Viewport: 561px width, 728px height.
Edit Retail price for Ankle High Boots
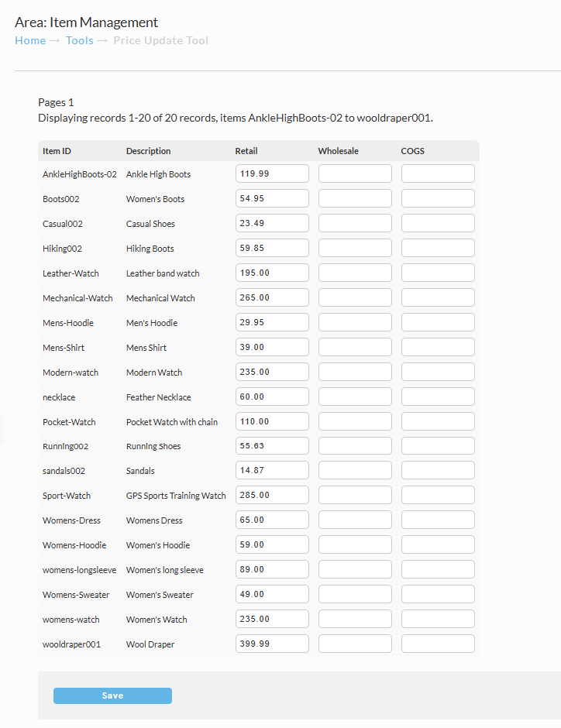pos(272,173)
